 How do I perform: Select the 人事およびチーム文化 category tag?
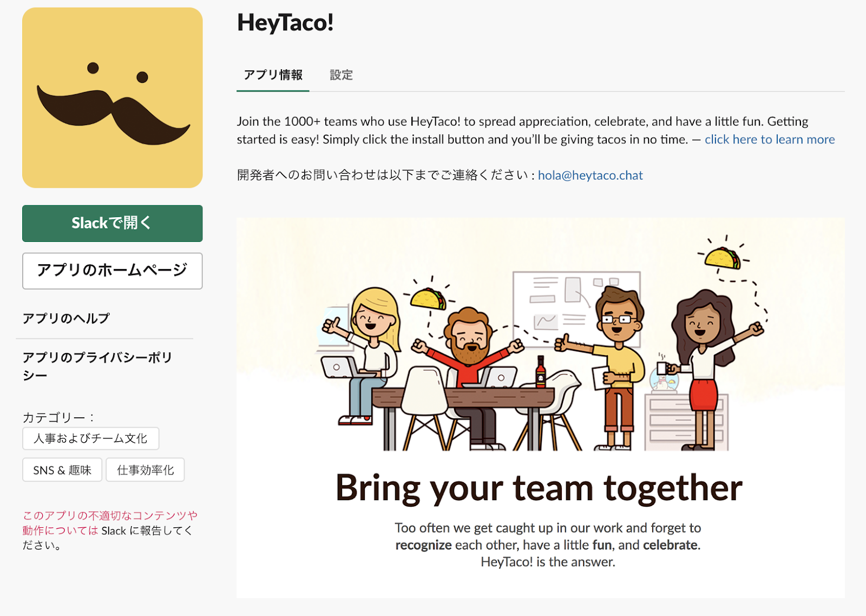91,438
